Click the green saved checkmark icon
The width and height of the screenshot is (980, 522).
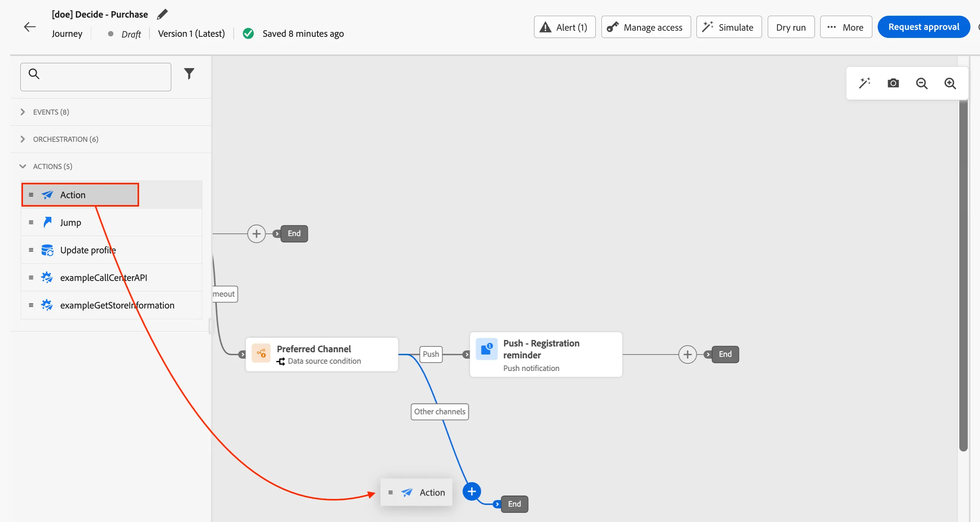click(x=248, y=34)
